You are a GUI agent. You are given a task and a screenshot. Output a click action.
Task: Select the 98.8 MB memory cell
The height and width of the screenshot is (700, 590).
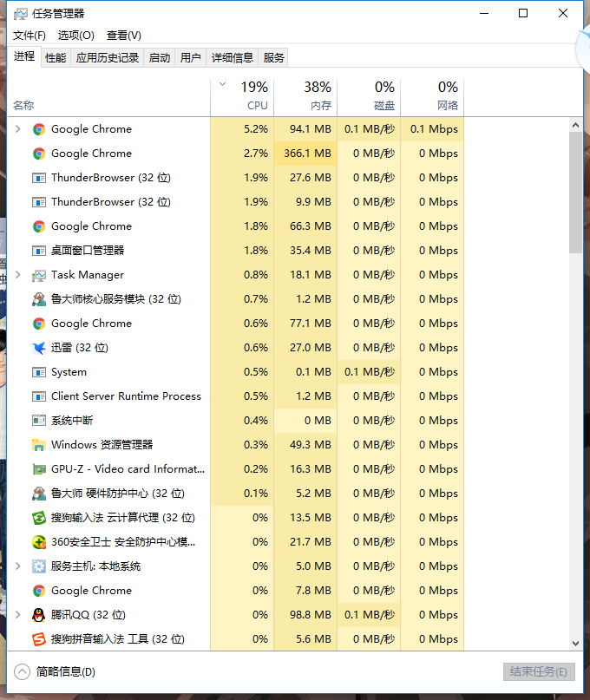(x=305, y=615)
